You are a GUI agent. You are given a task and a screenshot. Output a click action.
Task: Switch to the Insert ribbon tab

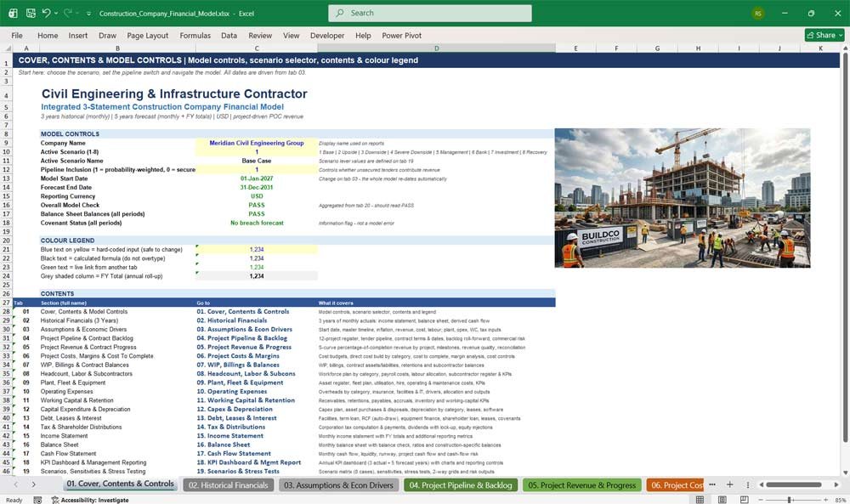pos(78,35)
